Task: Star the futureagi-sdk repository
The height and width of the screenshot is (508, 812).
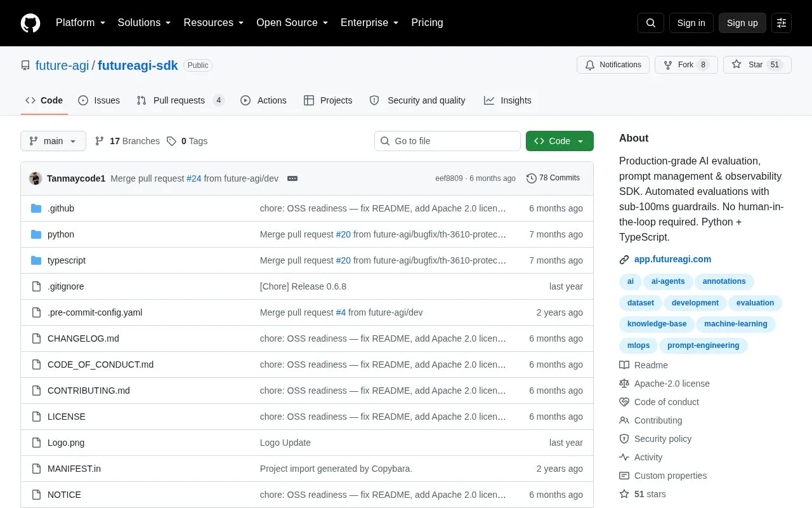Action: [757, 65]
